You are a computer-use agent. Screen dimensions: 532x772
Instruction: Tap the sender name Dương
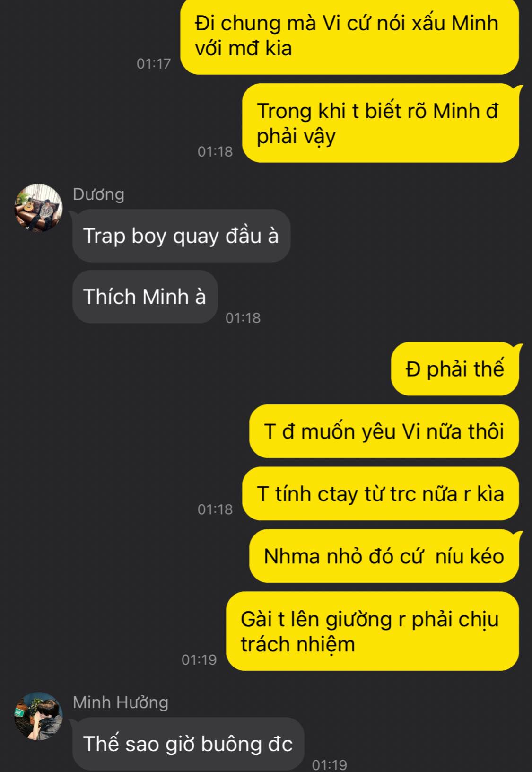tap(98, 194)
